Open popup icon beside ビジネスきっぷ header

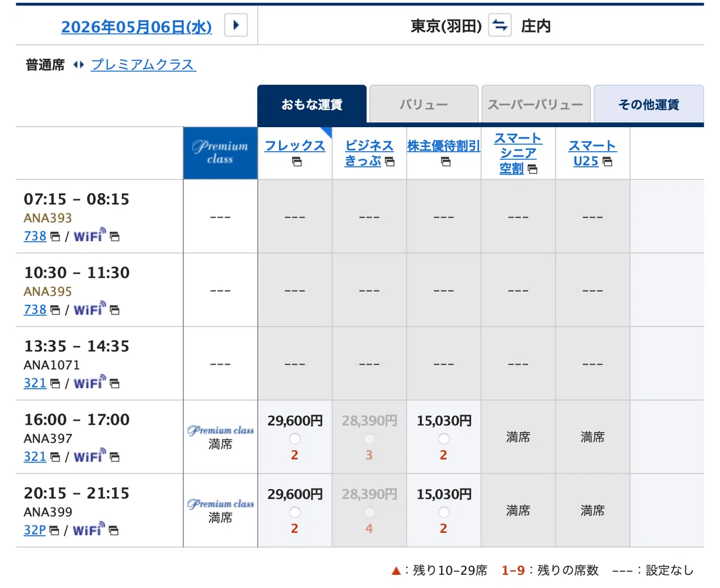389,161
